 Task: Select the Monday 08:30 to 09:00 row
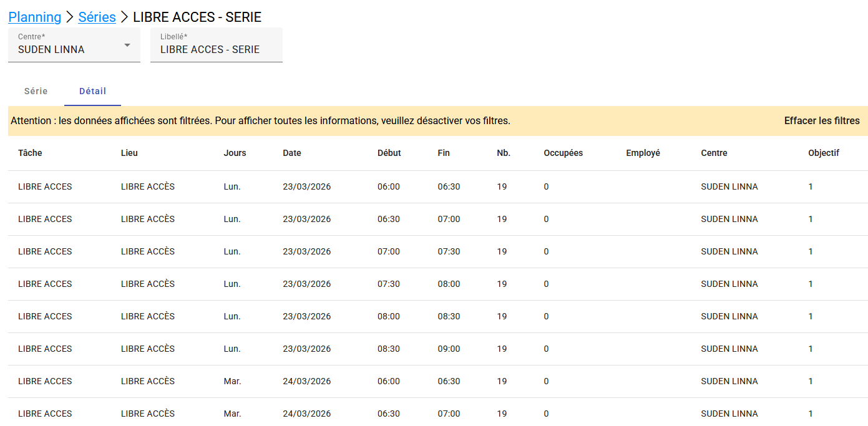point(437,349)
